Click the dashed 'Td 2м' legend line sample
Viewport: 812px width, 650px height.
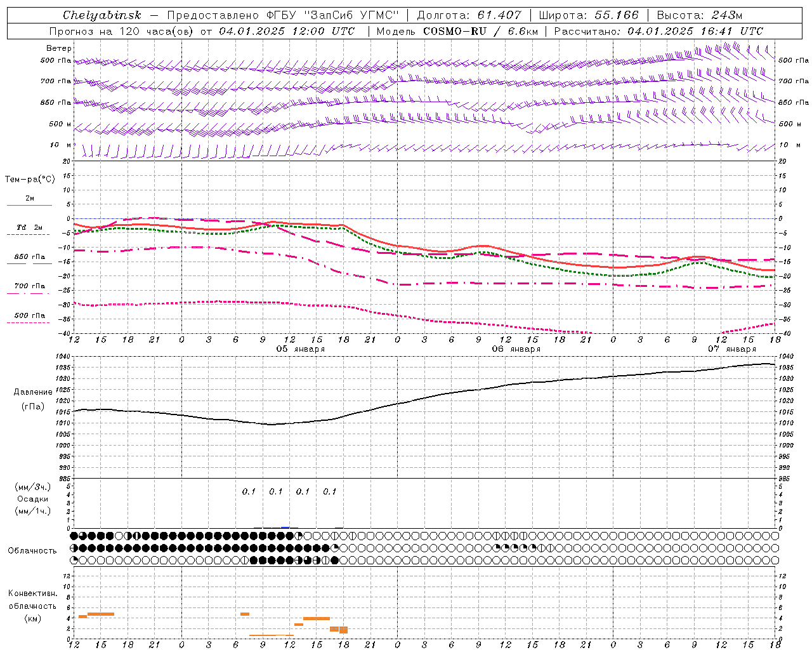pos(29,234)
